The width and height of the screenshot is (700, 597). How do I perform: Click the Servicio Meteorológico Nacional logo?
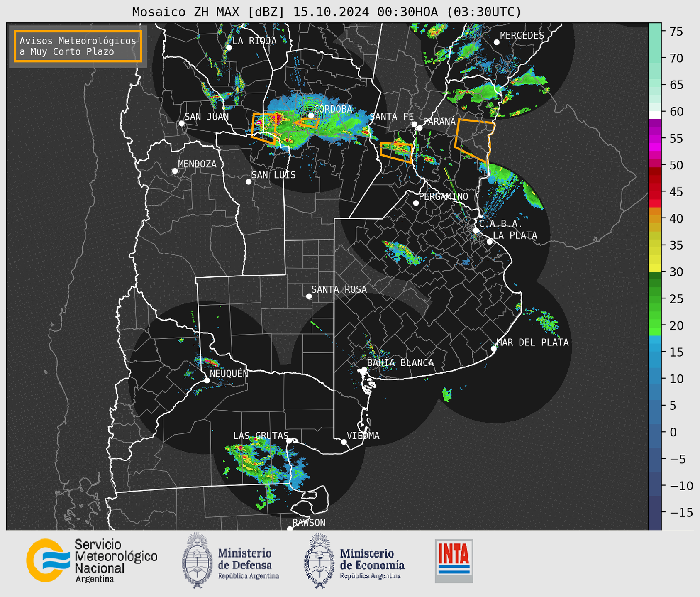92,560
